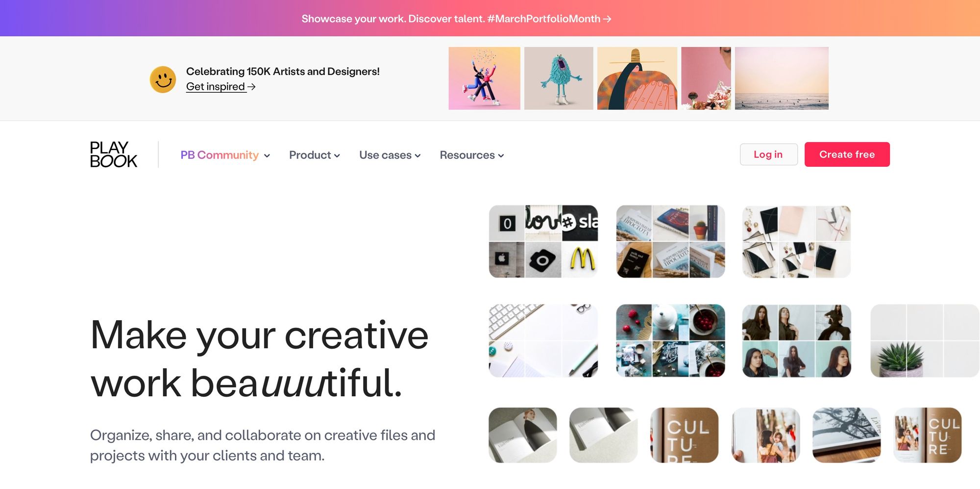Open the Showcase your work banner link

tap(456, 19)
